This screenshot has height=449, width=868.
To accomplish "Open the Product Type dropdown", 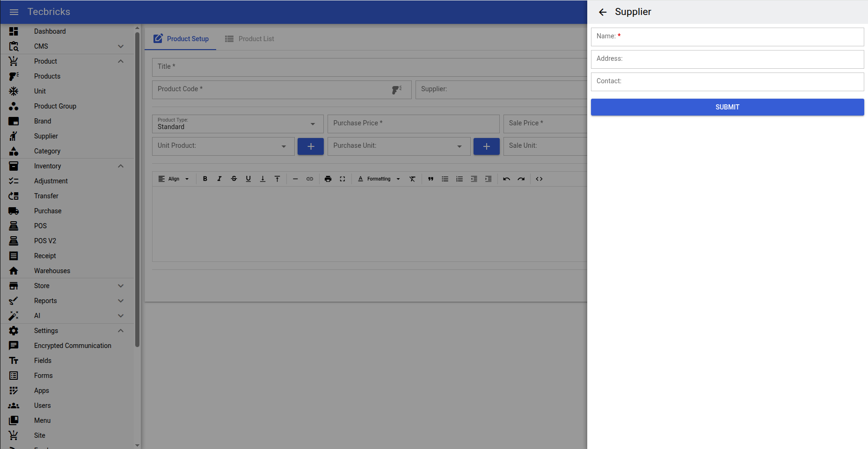I will (x=238, y=124).
